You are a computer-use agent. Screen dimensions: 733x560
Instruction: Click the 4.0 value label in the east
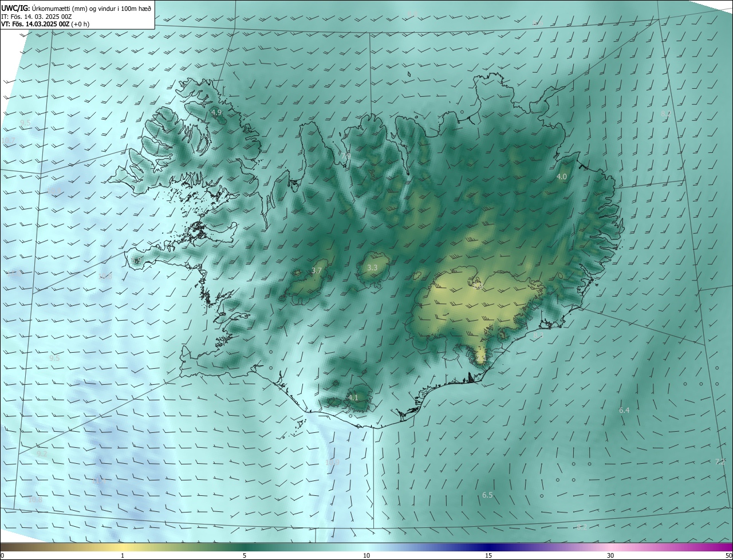coord(562,177)
